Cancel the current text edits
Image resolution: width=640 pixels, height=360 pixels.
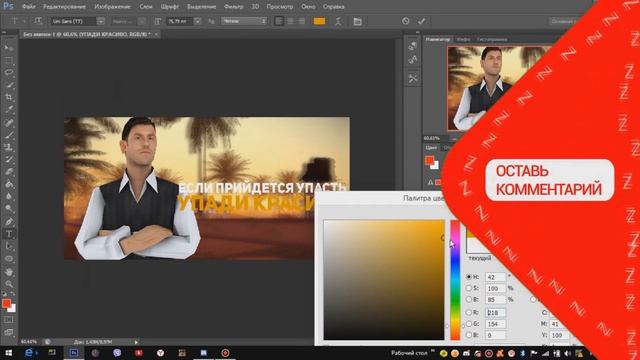[x=405, y=21]
